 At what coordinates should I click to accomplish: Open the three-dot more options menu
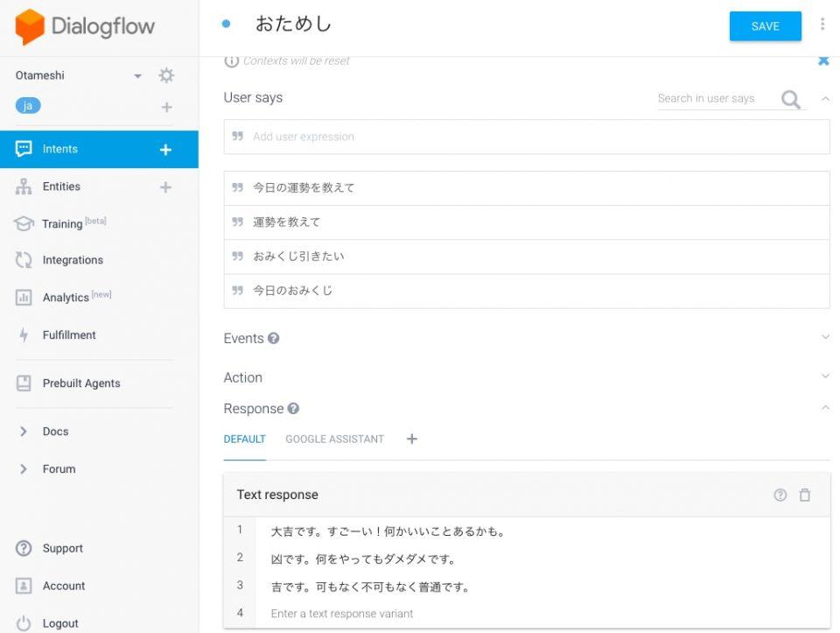point(822,25)
